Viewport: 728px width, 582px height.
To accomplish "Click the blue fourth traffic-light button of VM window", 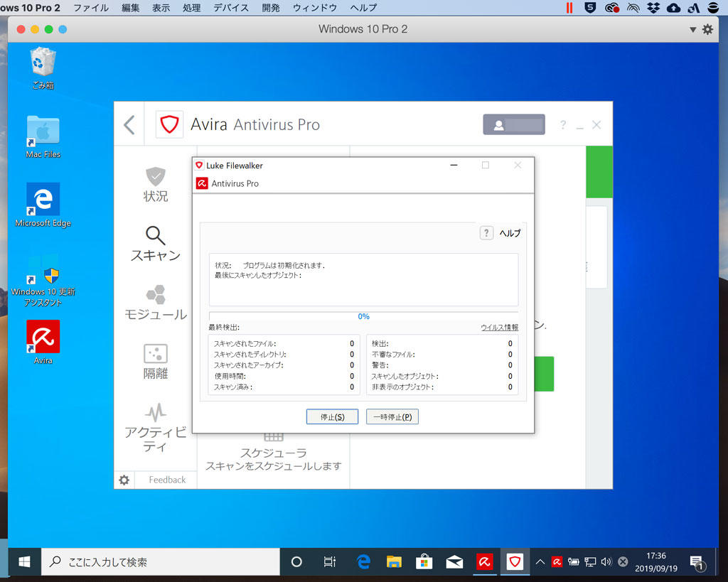I will pos(63,29).
